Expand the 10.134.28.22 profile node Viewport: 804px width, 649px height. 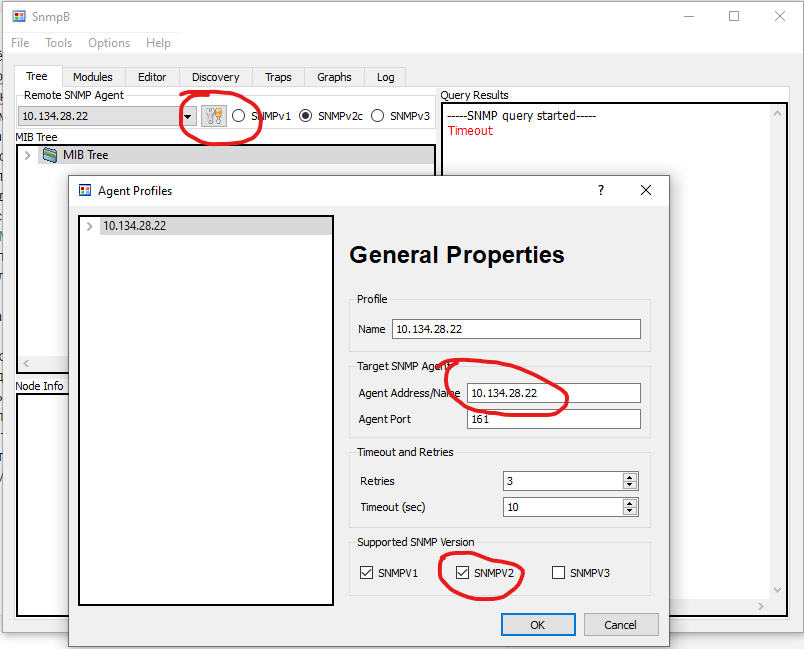[x=91, y=226]
